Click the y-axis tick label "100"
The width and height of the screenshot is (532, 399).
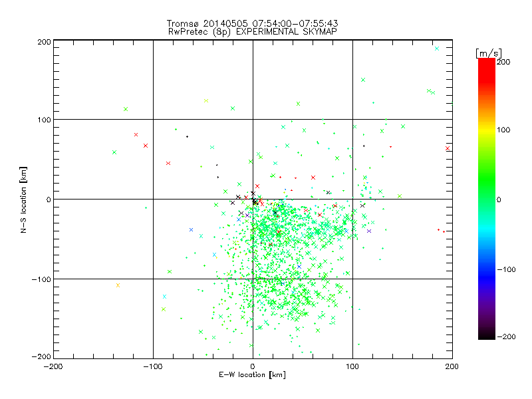(x=44, y=120)
